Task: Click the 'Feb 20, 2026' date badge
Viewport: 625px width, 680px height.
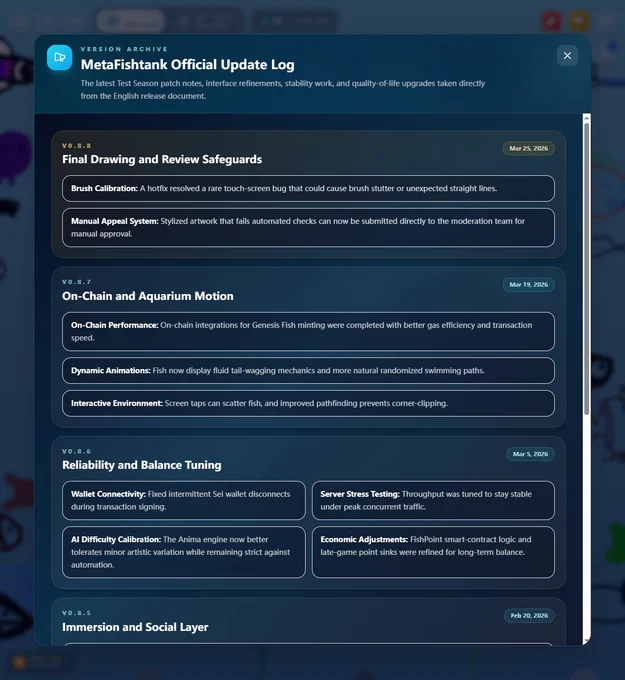Action: [x=529, y=616]
